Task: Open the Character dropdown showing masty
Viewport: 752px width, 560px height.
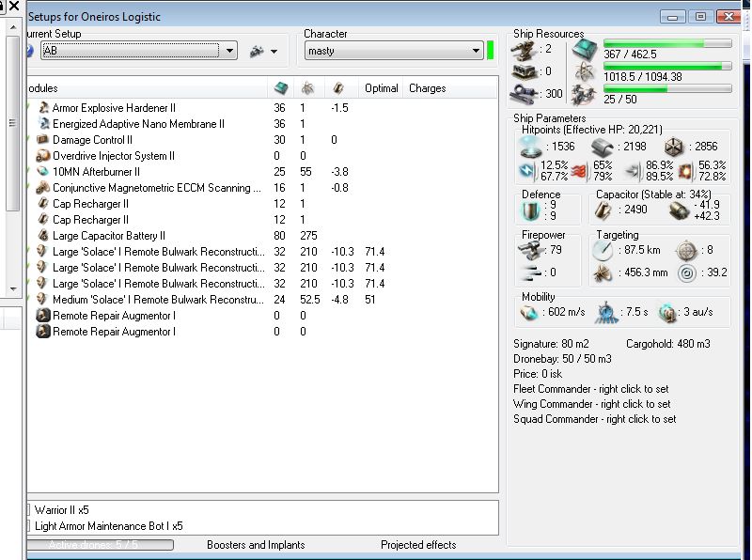Action: tap(394, 51)
